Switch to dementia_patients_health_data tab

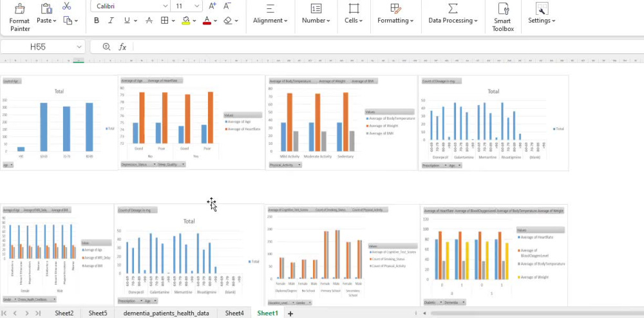click(x=166, y=313)
